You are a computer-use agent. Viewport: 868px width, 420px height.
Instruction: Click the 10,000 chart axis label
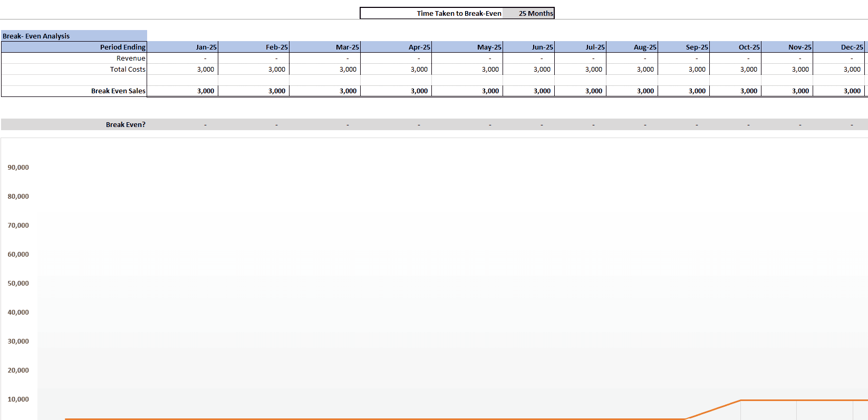point(18,399)
